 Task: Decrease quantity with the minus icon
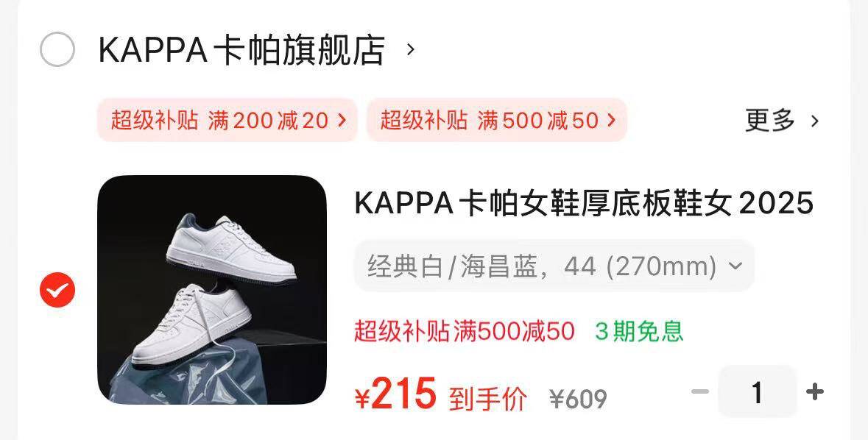(x=700, y=392)
